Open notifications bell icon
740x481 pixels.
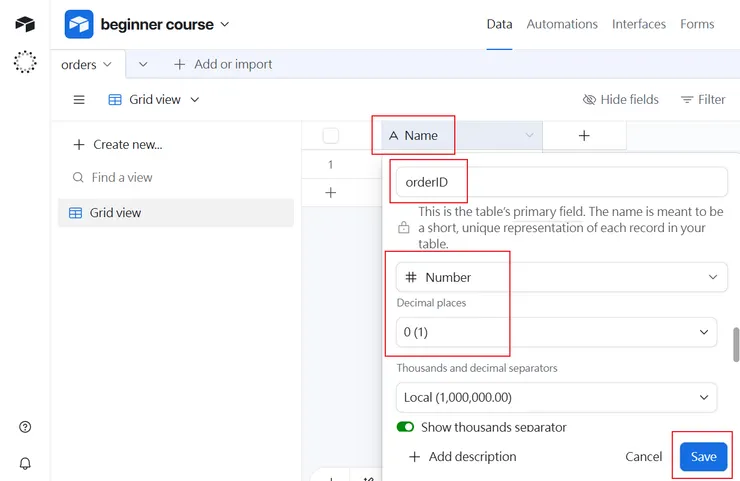point(25,463)
